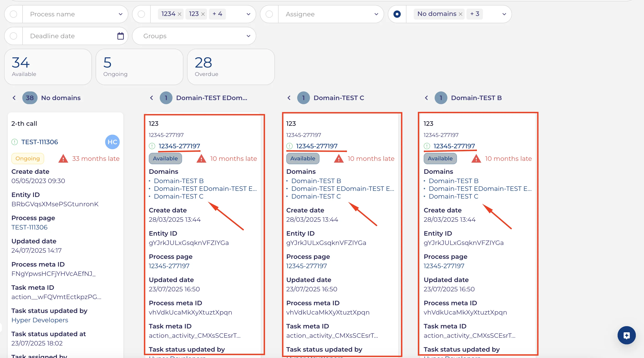This screenshot has height=358, width=644.
Task: Click the HC assignee avatar
Action: pyautogui.click(x=112, y=142)
